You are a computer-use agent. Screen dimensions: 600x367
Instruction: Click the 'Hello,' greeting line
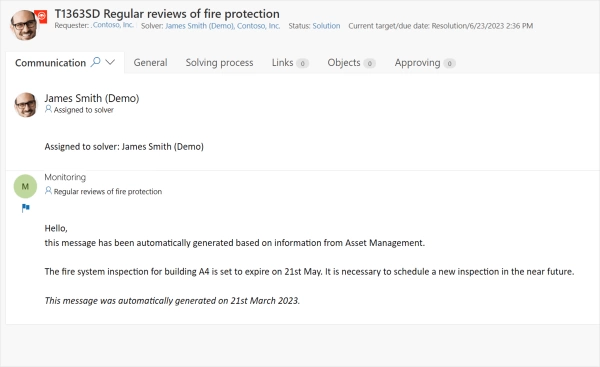[x=56, y=228]
